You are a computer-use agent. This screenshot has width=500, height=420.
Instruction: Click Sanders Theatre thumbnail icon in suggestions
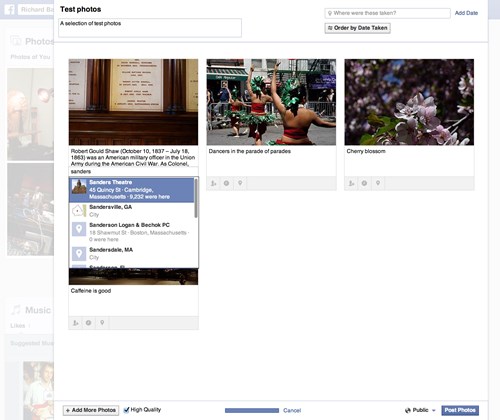click(x=79, y=187)
